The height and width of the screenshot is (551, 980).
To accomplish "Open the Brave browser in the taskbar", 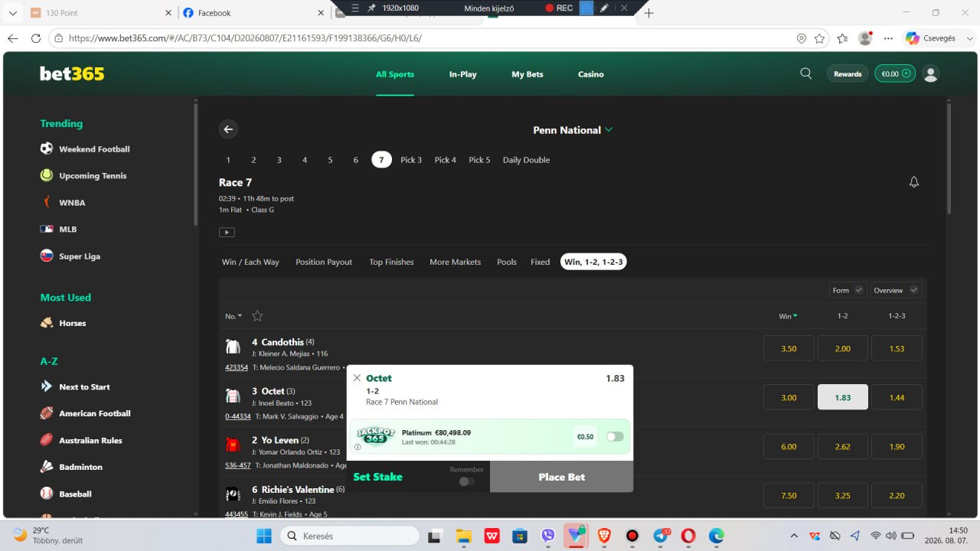I will pyautogui.click(x=603, y=536).
